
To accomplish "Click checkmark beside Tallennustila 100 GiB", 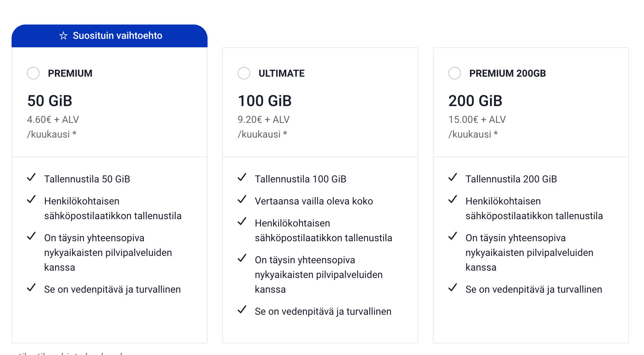I will click(x=242, y=177).
